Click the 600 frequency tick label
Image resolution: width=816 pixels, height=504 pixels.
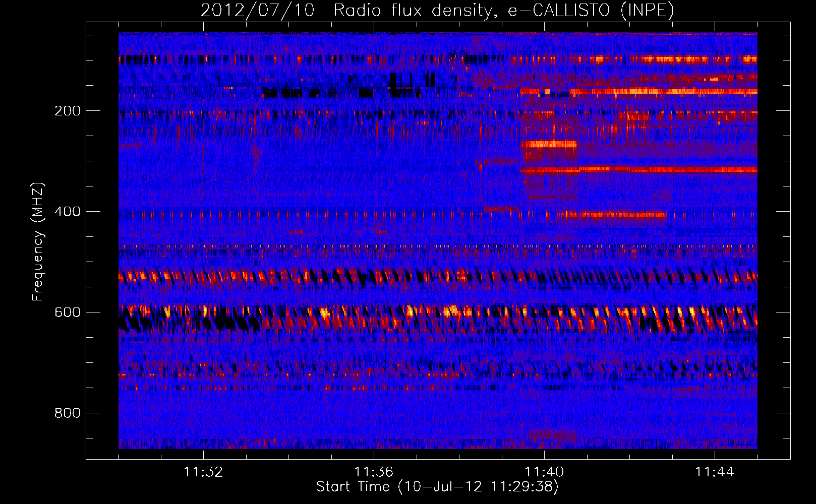[x=68, y=312]
